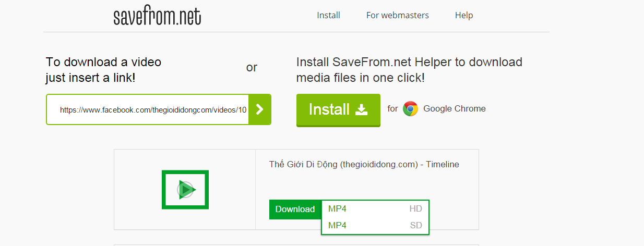644x246 pixels.
Task: Click the green Download button
Action: click(x=295, y=210)
